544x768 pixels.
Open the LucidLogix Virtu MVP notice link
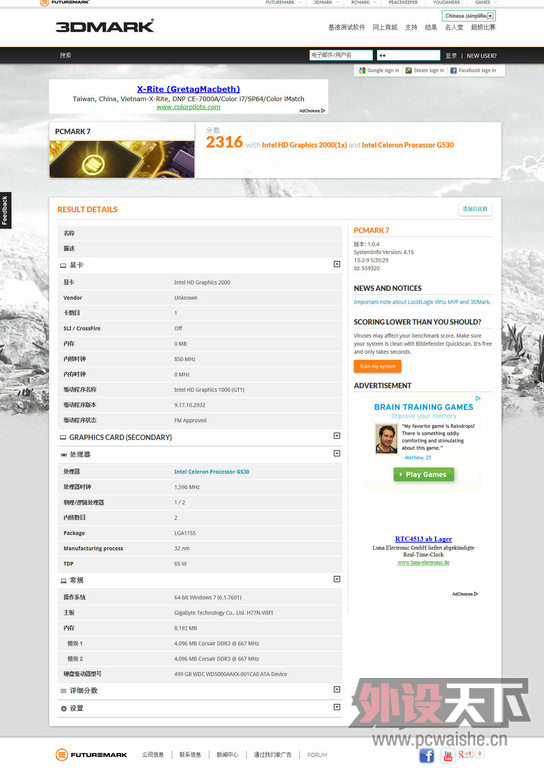click(422, 302)
